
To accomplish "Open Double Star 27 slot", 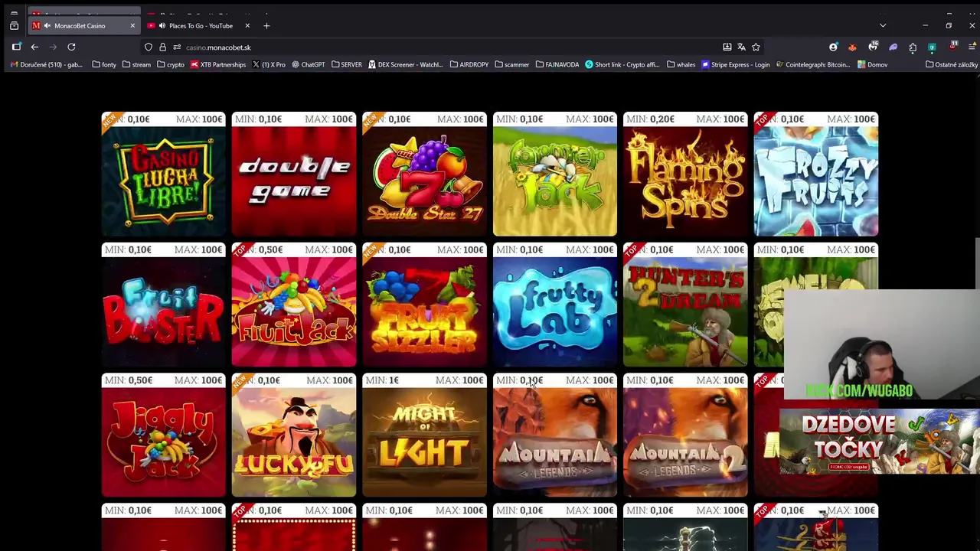I will tap(425, 174).
